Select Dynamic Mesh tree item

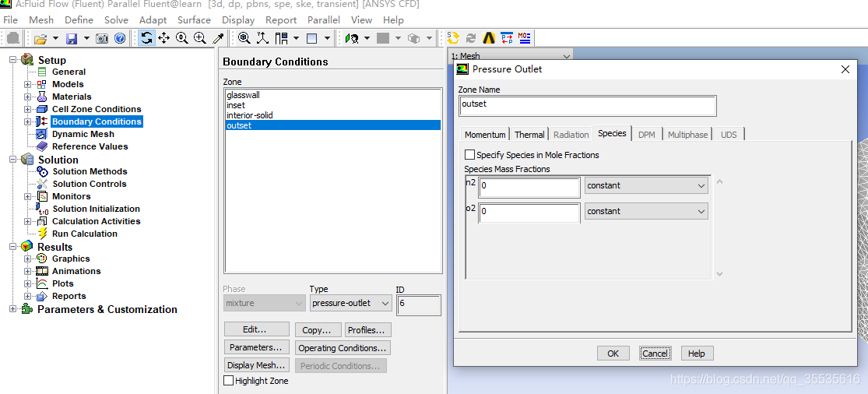tap(83, 134)
